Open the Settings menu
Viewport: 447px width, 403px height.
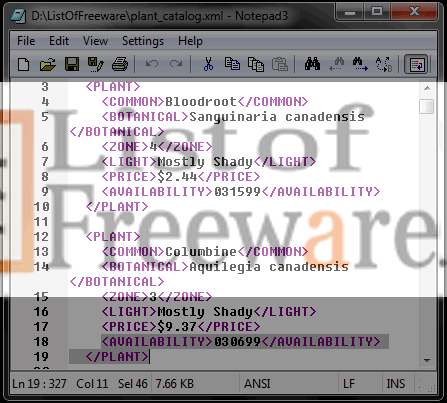click(x=143, y=41)
